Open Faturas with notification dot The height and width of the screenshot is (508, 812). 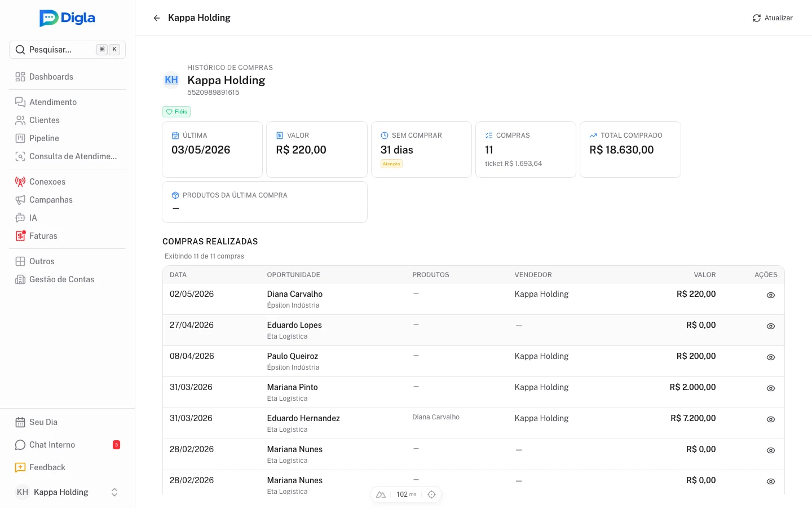click(x=67, y=236)
